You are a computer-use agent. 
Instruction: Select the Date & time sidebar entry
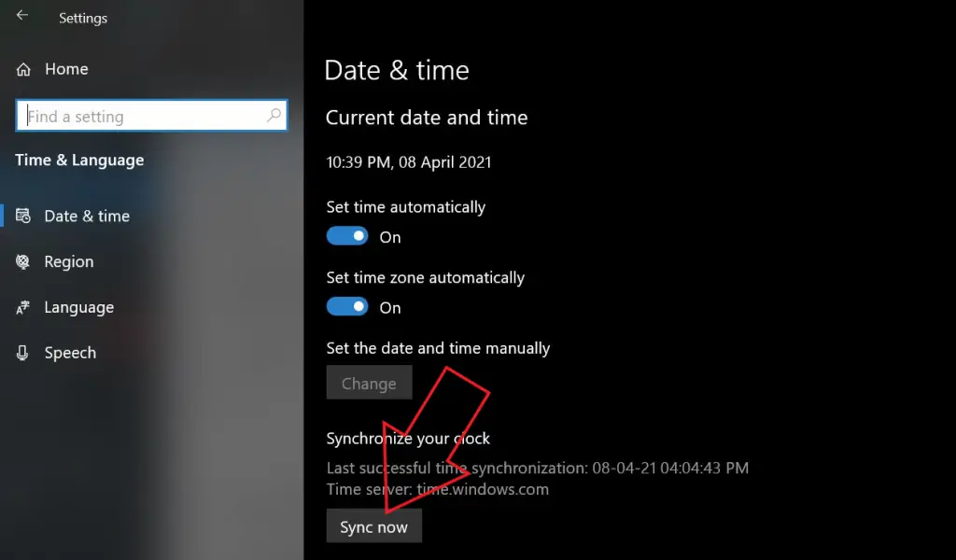point(87,216)
